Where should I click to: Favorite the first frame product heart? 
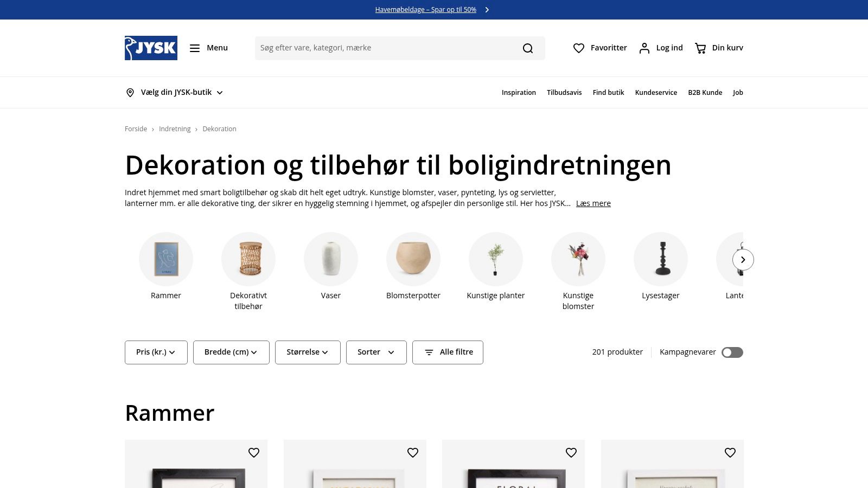click(254, 453)
